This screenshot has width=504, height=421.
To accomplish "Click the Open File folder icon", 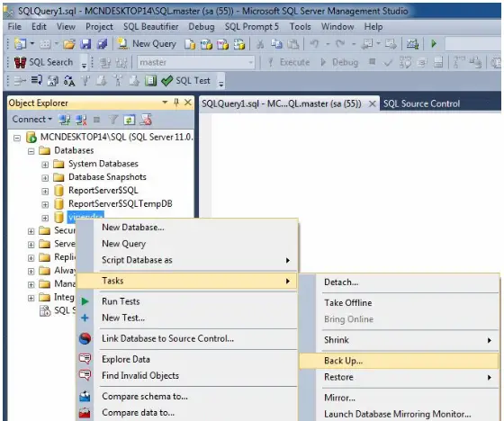I will pyautogui.click(x=68, y=44).
